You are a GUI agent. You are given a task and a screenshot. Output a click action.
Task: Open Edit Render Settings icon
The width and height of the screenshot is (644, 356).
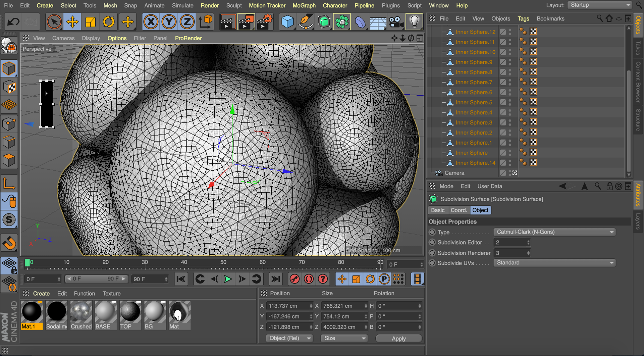pos(264,22)
